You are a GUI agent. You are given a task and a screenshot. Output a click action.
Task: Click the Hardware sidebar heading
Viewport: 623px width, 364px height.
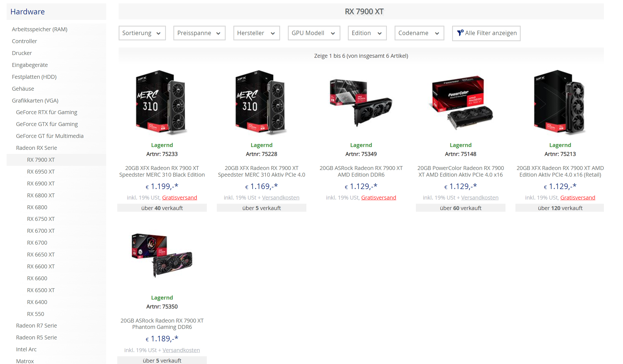click(x=27, y=12)
